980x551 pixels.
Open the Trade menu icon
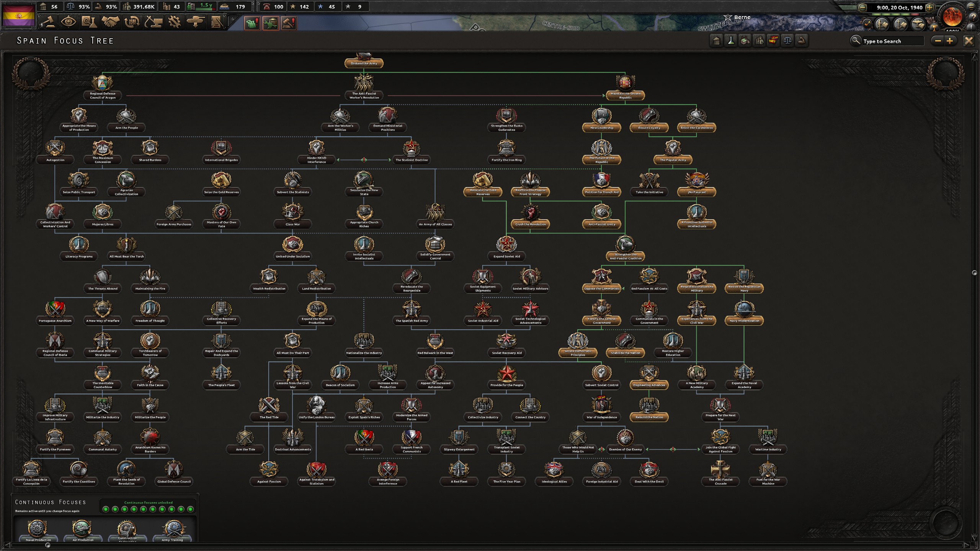pyautogui.click(x=132, y=22)
